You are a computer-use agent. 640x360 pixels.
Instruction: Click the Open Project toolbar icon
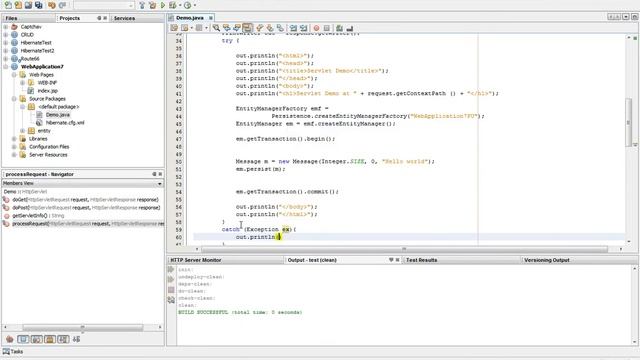click(28, 5)
